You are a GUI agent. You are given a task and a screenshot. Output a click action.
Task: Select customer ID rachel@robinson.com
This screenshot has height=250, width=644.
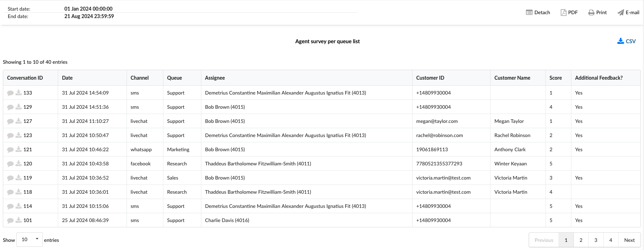point(439,135)
